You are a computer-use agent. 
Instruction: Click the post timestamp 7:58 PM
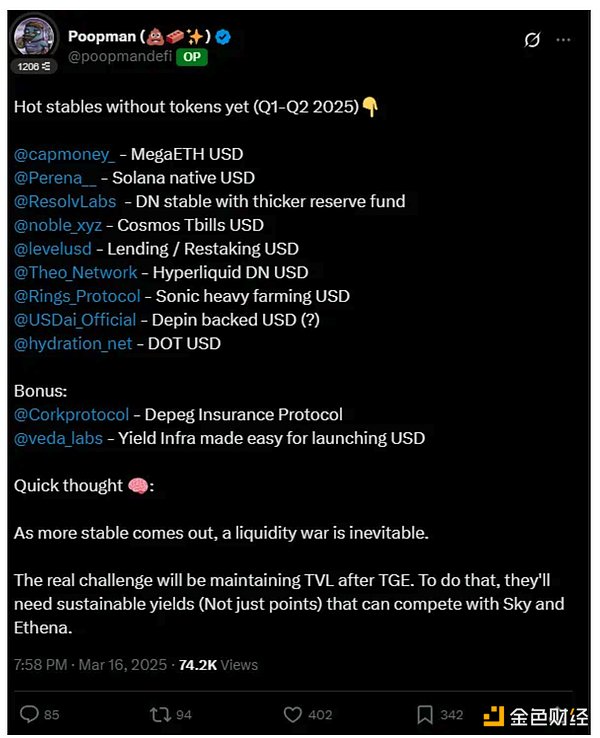42,664
